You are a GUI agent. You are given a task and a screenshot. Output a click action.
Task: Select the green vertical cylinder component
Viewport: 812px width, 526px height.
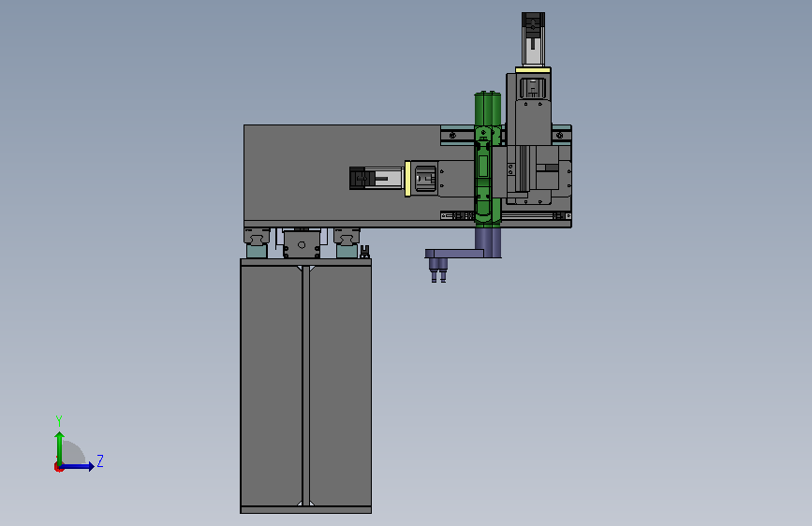coord(487,159)
